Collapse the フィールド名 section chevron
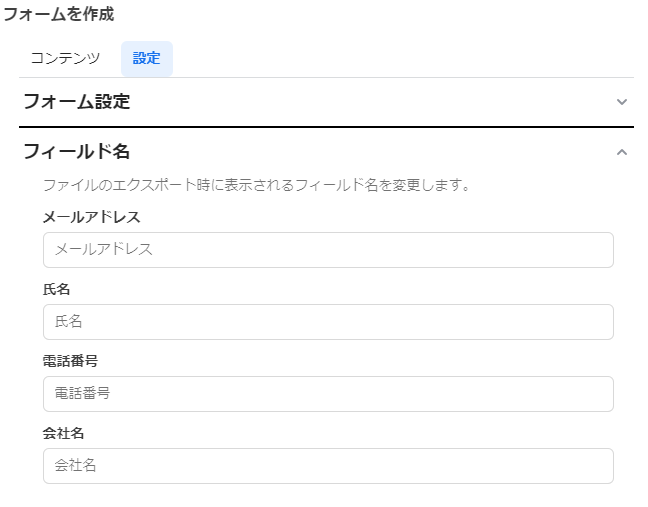 pos(621,152)
